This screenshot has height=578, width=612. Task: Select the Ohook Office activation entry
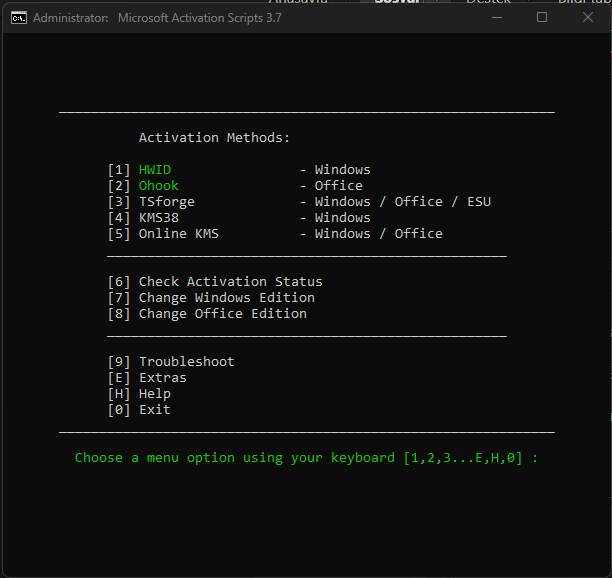click(x=159, y=186)
